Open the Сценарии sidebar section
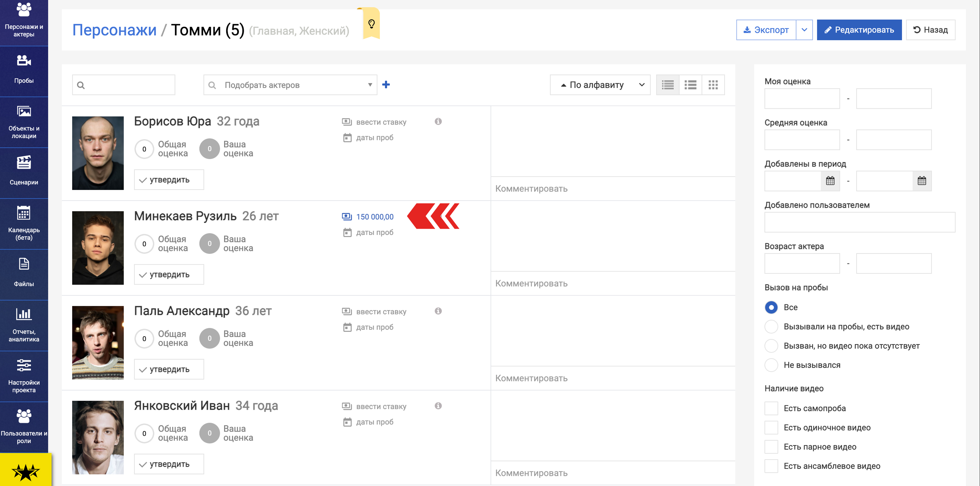This screenshot has width=980, height=486. (x=24, y=173)
